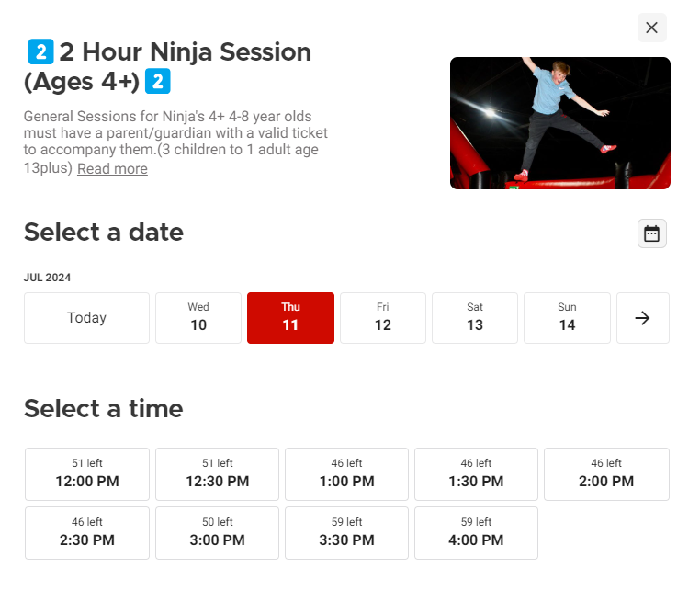700x614 pixels.
Task: Book the 3:30 PM time slot
Action: click(346, 533)
